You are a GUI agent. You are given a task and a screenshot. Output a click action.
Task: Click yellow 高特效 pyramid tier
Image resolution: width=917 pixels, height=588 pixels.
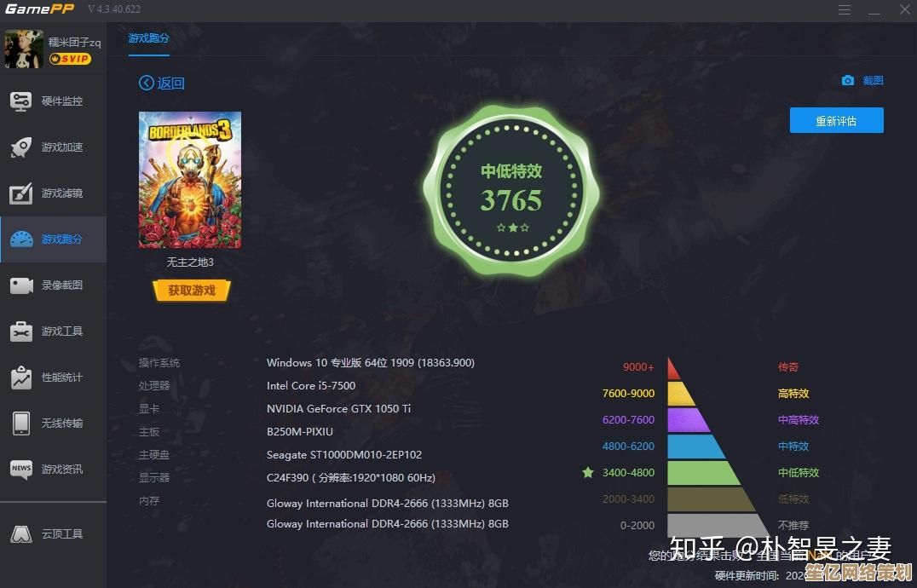pyautogui.click(x=680, y=394)
